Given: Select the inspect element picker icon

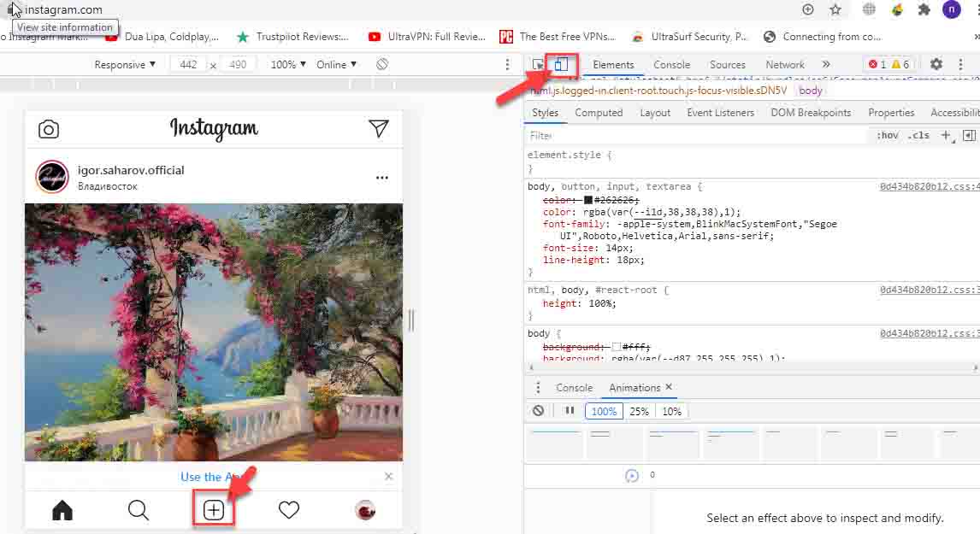Looking at the screenshot, I should tap(538, 64).
